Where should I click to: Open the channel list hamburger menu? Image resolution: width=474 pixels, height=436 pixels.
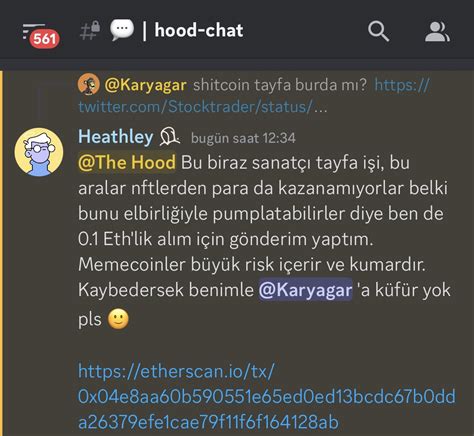click(34, 31)
